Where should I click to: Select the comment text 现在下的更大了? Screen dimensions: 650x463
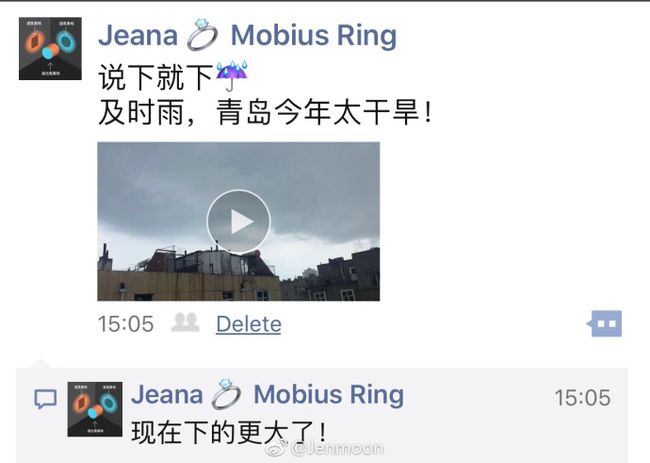point(228,433)
